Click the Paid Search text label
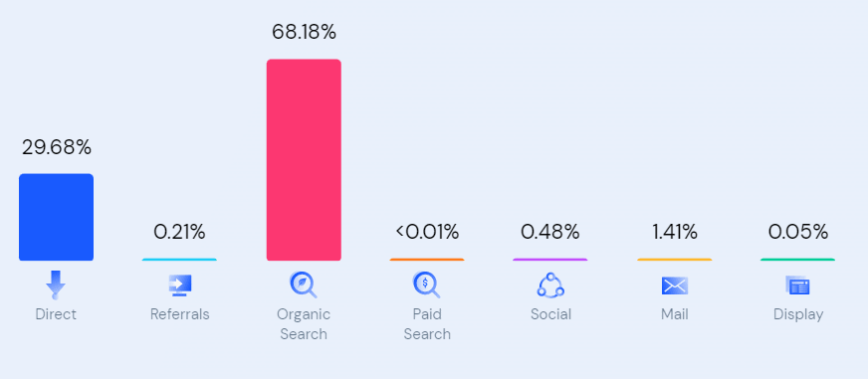This screenshot has height=379, width=868. (427, 324)
